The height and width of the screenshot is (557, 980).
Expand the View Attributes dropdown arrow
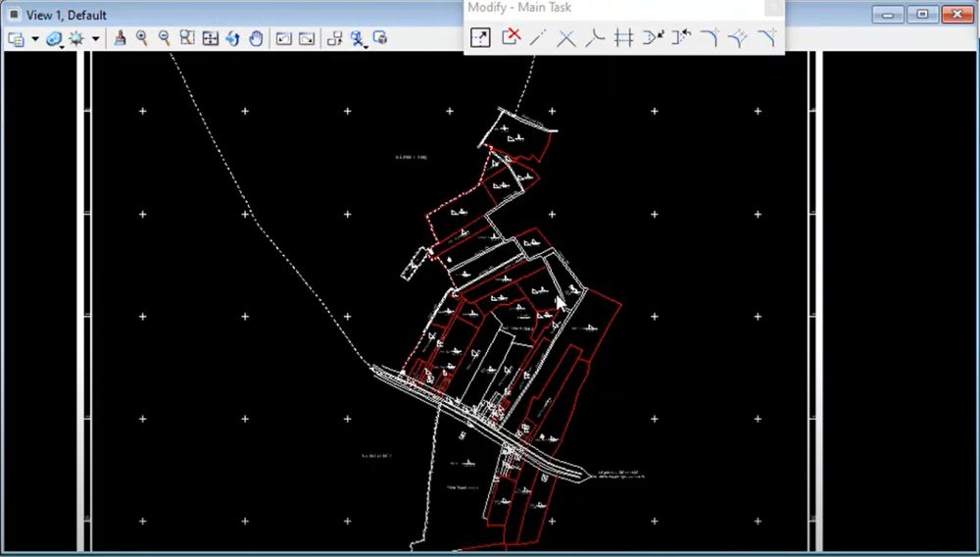click(x=35, y=39)
